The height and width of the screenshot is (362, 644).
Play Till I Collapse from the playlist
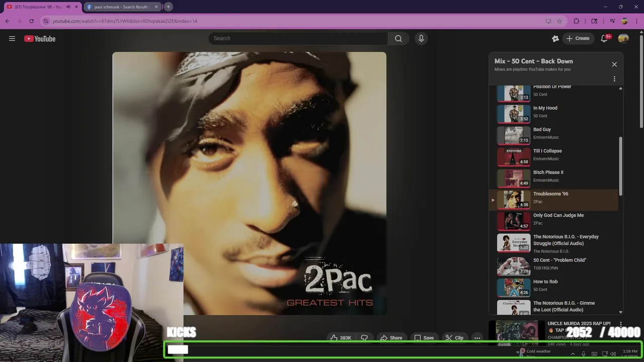pos(553,156)
